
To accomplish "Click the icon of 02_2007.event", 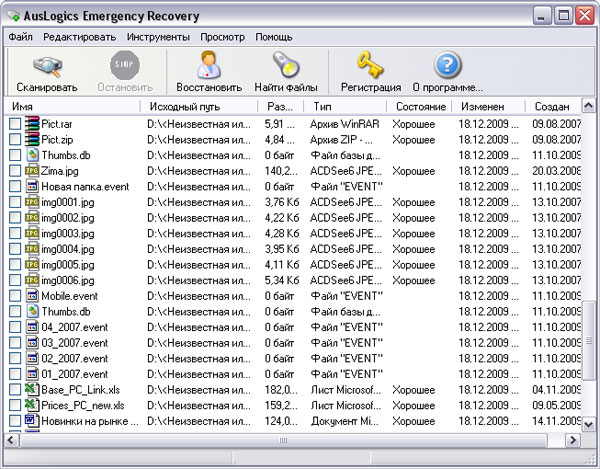I will [x=32, y=358].
